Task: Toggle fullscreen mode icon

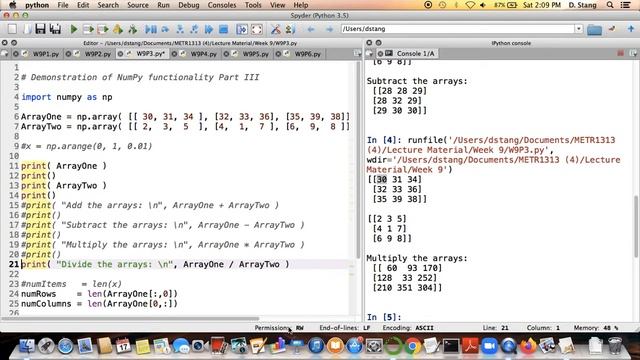Action: (257, 29)
